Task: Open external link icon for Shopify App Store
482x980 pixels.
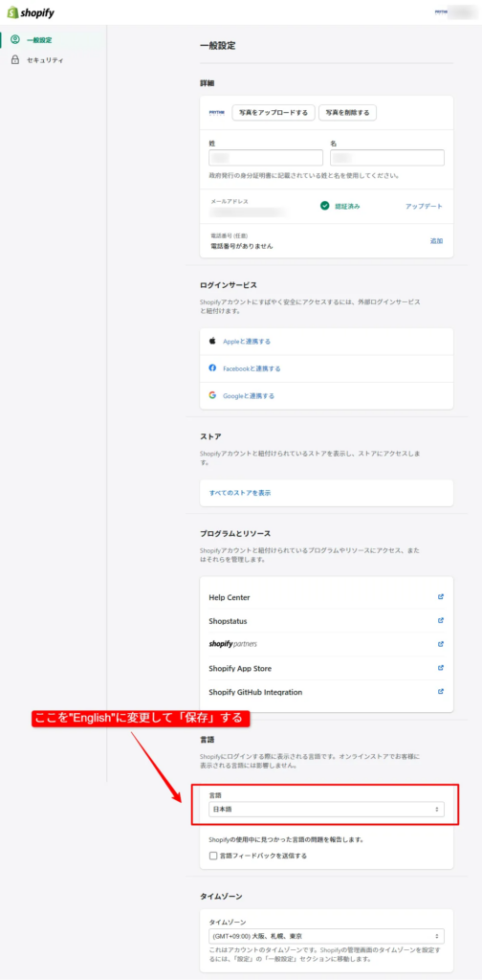Action: (441, 667)
